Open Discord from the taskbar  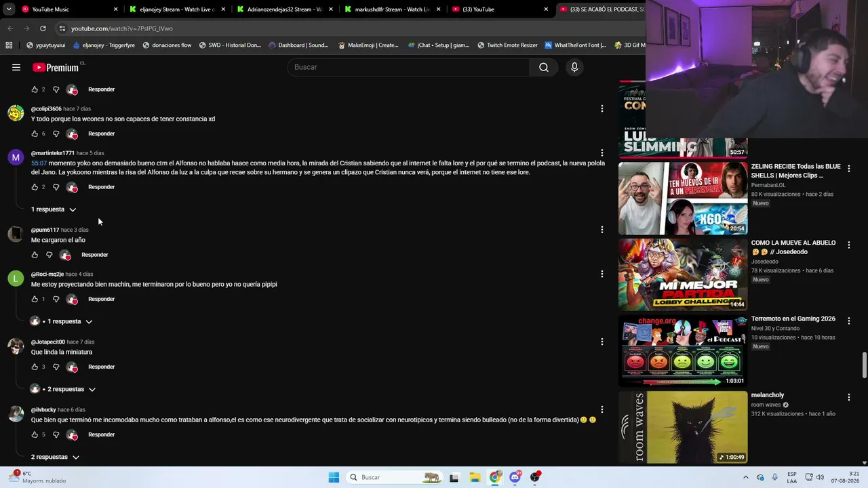pyautogui.click(x=515, y=477)
